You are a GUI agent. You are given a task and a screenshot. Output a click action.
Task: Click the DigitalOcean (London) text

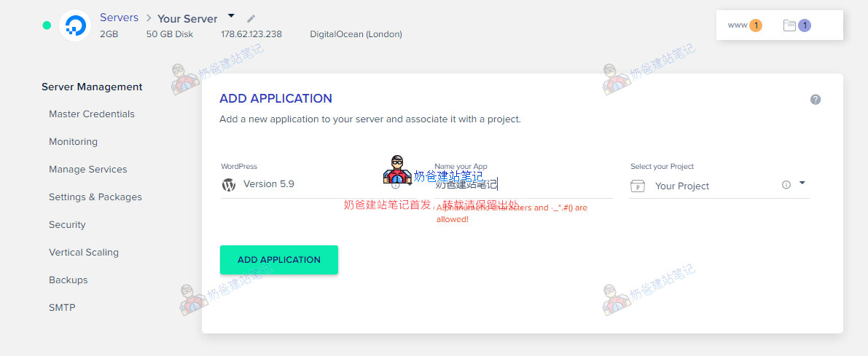(356, 34)
